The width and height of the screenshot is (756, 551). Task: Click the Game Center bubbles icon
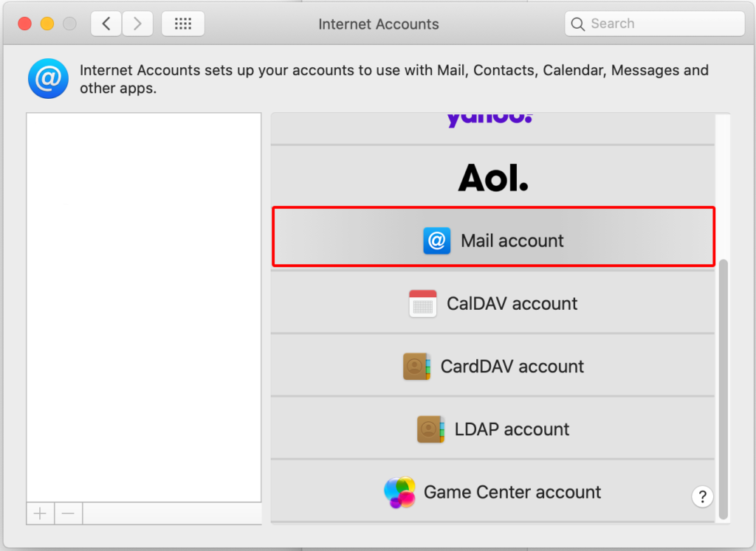[399, 492]
